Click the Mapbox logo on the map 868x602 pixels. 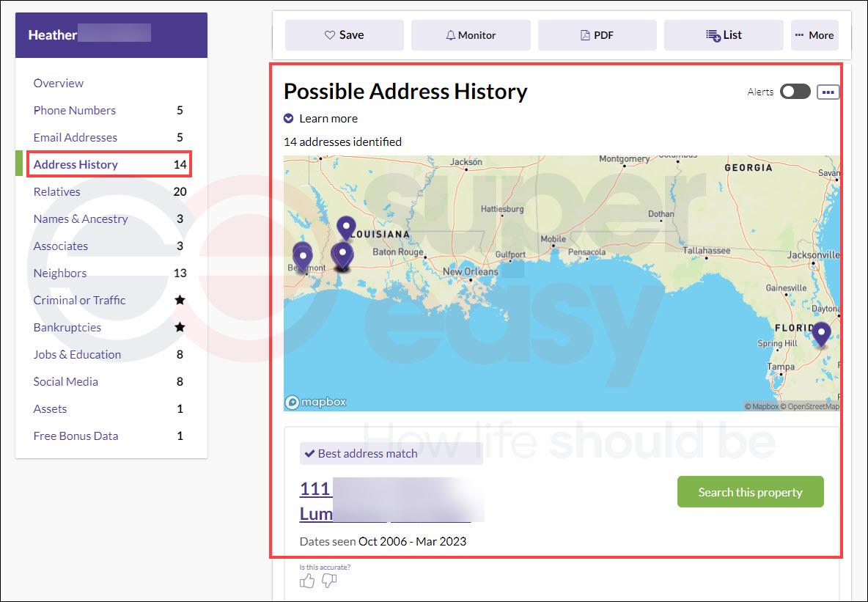point(315,402)
